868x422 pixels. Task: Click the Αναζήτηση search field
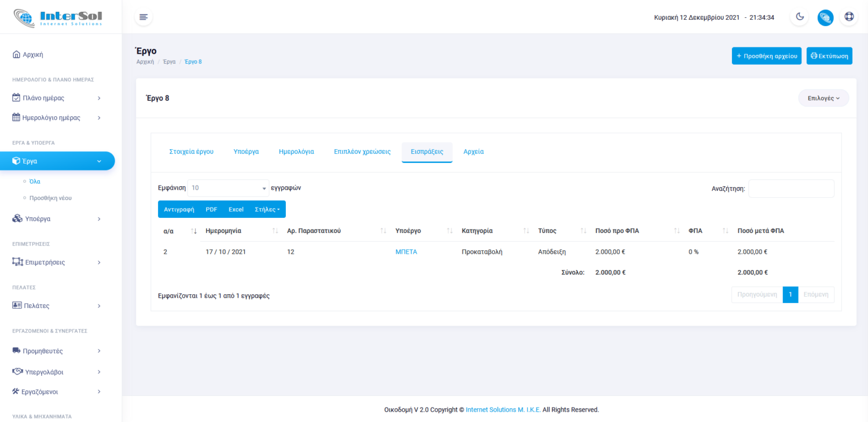(791, 188)
